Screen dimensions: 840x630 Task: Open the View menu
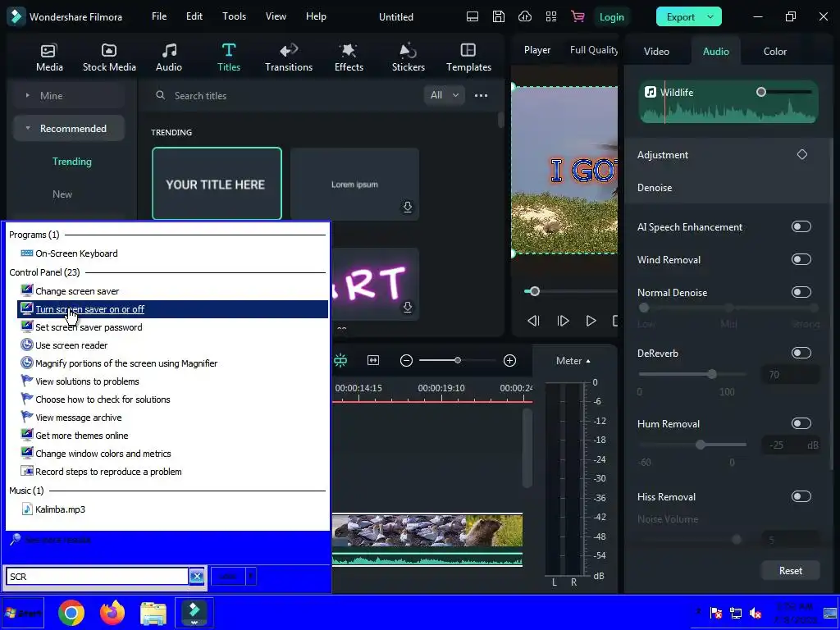pyautogui.click(x=276, y=16)
